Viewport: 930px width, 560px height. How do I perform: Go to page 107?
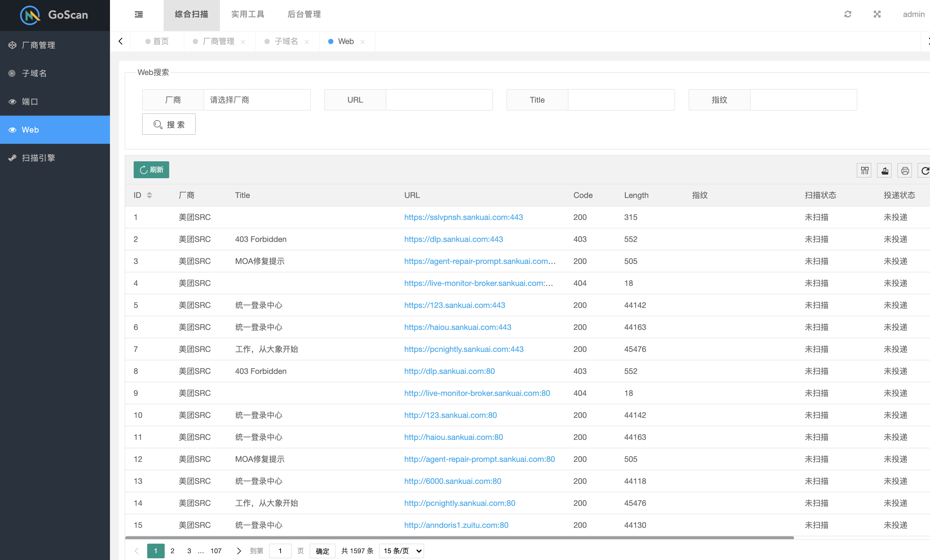tap(216, 551)
